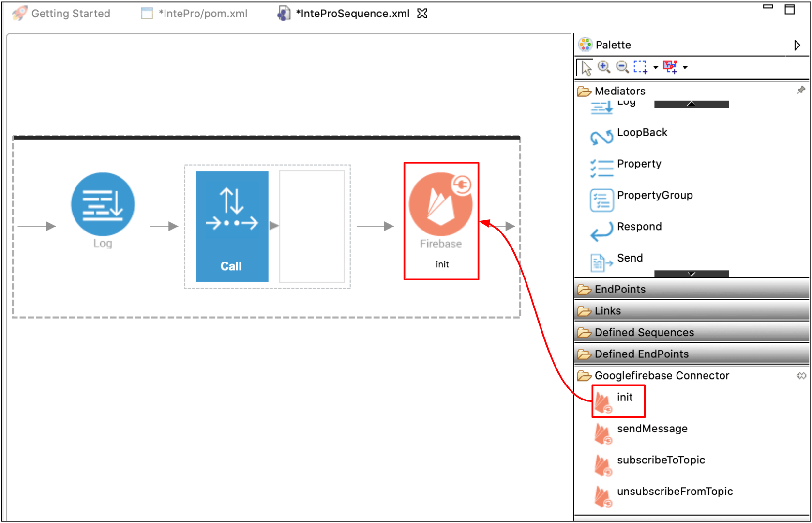
Task: Select the Firebase init connector node
Action: [441, 220]
